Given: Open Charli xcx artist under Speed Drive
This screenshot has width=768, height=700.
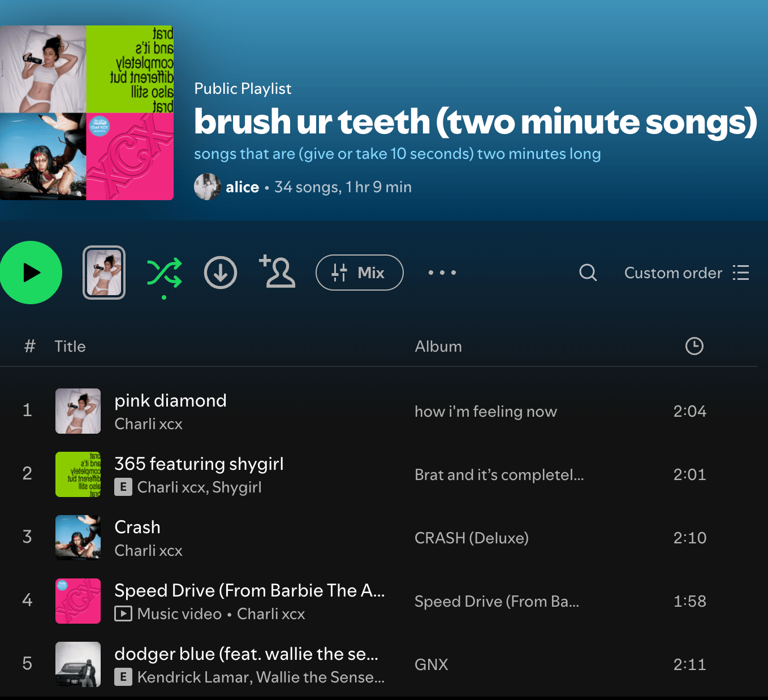Looking at the screenshot, I should pyautogui.click(x=271, y=614).
